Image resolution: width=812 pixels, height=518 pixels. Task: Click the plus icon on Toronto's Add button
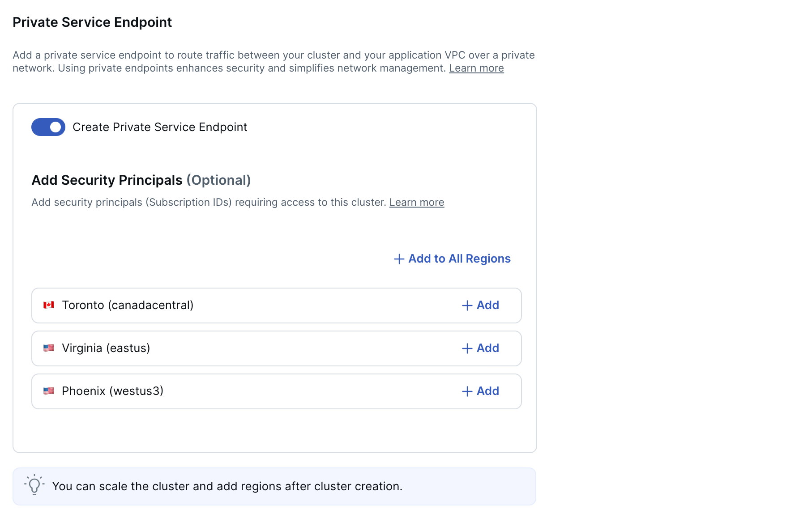(x=467, y=305)
